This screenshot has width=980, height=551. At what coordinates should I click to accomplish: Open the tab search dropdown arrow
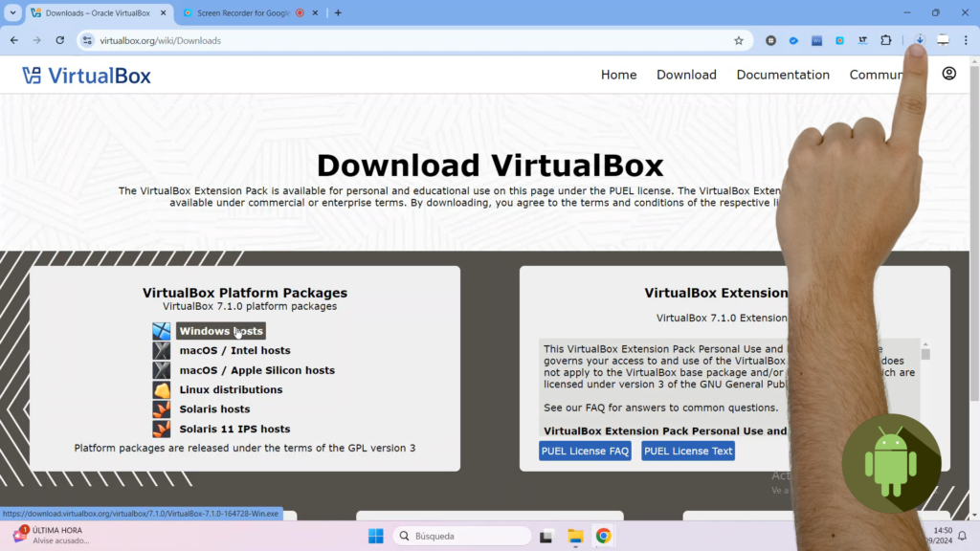pos(12,12)
